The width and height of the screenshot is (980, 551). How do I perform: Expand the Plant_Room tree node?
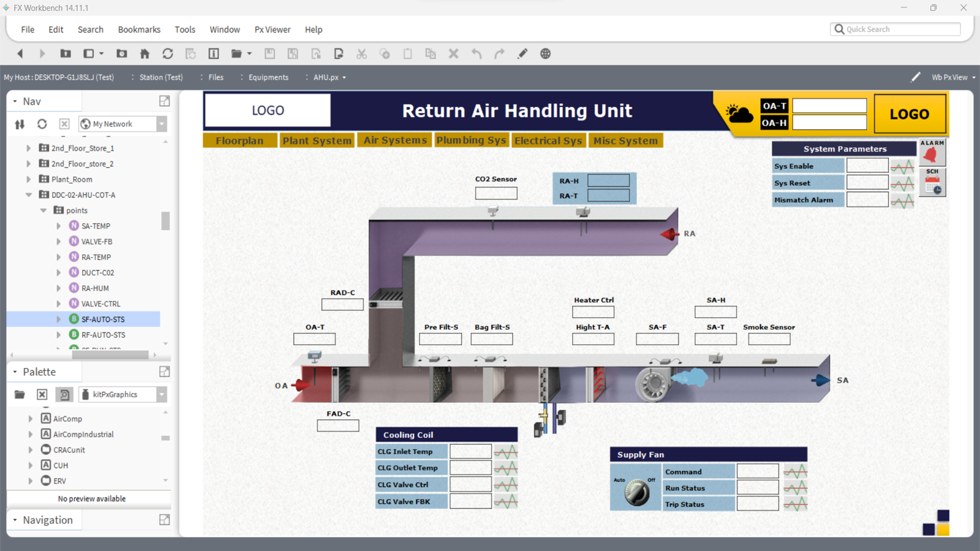(29, 179)
